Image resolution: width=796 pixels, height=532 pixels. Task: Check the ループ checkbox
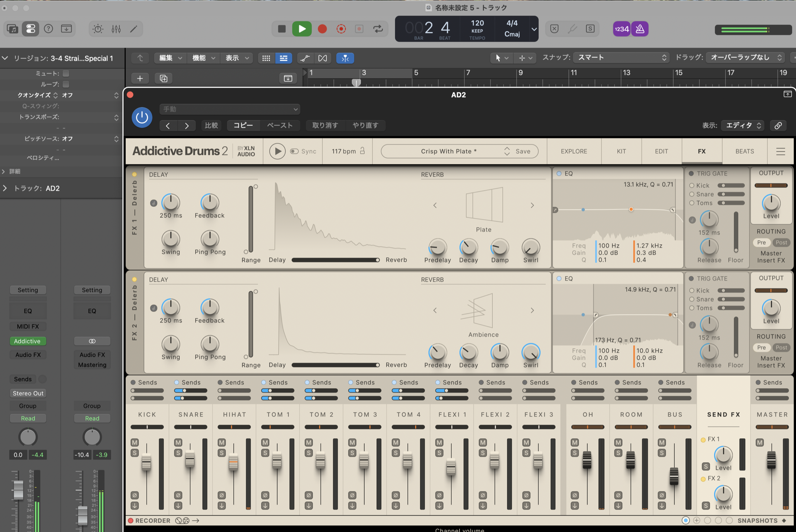[66, 84]
